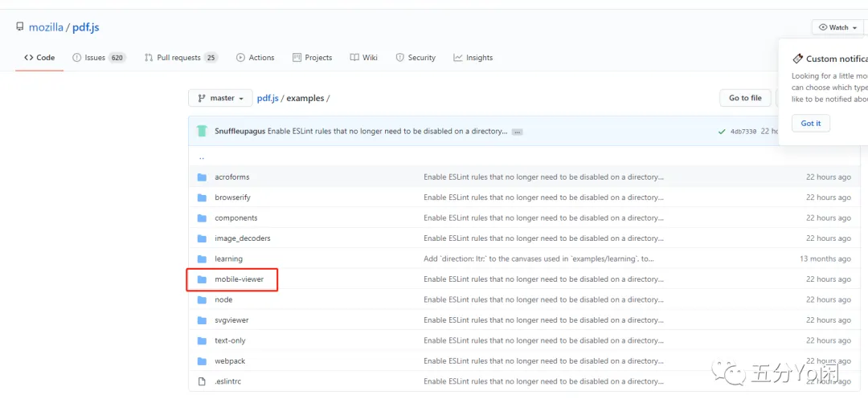Go to pdf.js root in breadcrumb
Image resolution: width=868 pixels, height=411 pixels.
tap(268, 98)
